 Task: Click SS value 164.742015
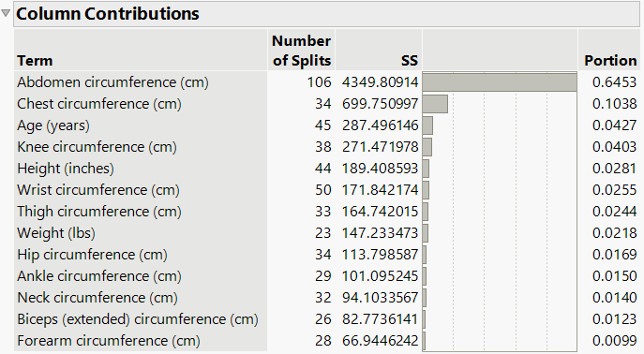[380, 212]
